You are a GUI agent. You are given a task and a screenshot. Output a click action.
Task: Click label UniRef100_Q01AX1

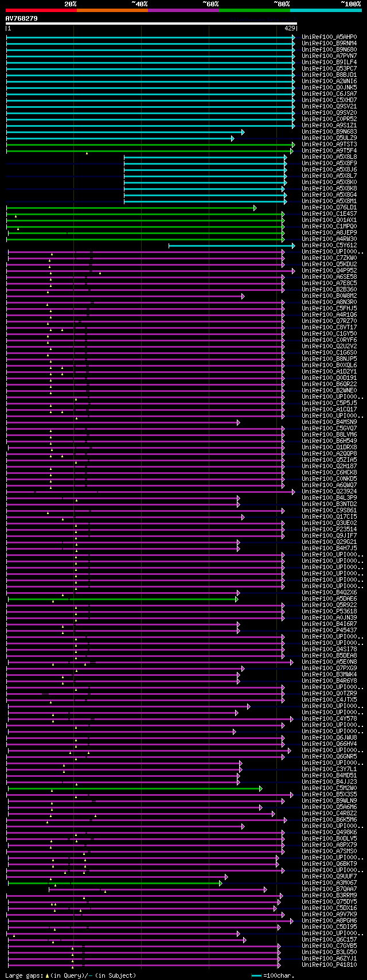pos(329,220)
